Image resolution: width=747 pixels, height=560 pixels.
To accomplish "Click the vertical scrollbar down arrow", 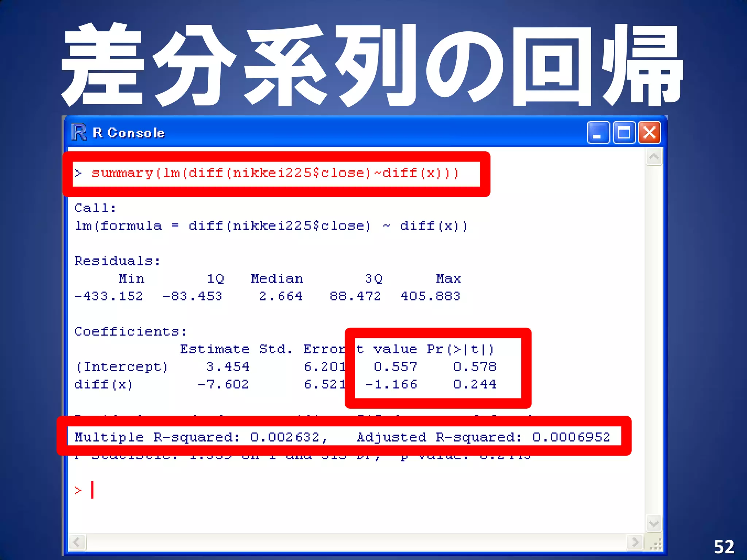I will click(654, 524).
